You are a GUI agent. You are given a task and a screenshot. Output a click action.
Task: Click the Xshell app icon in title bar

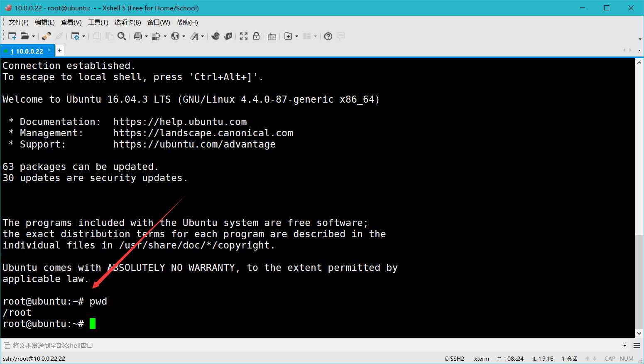coord(8,8)
